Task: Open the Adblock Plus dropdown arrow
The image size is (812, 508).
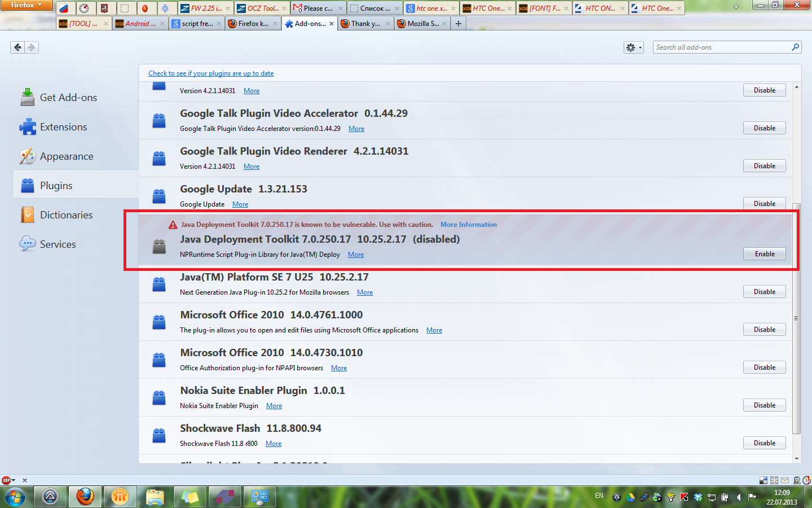Action: [x=14, y=480]
